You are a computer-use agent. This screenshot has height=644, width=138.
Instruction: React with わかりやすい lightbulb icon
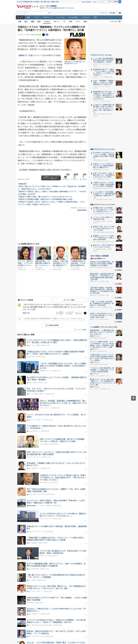(x=74, y=177)
